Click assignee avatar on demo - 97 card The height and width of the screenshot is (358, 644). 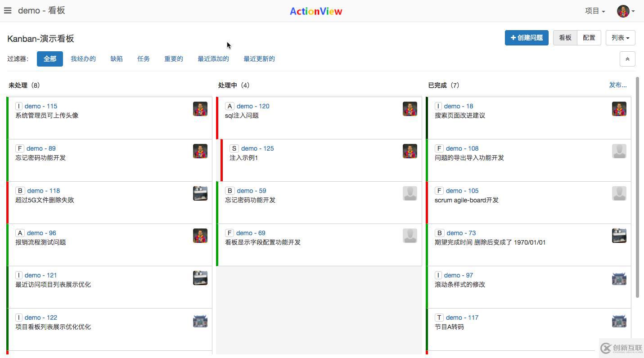click(x=619, y=279)
